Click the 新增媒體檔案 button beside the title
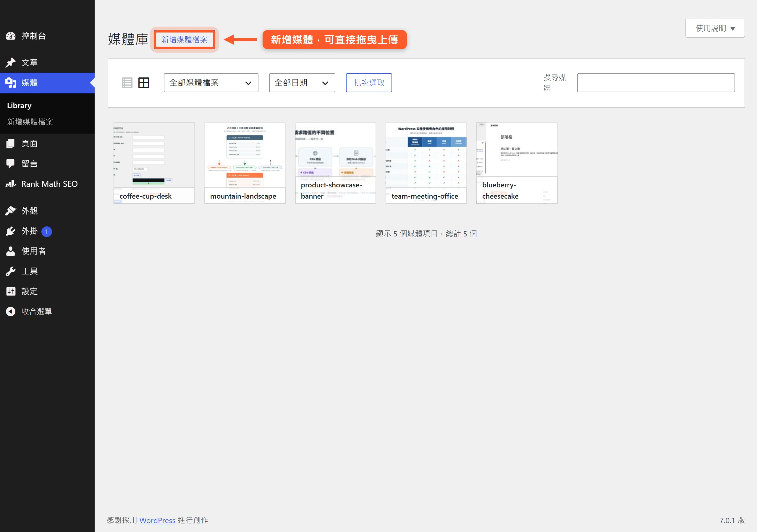The image size is (757, 532). tap(184, 40)
